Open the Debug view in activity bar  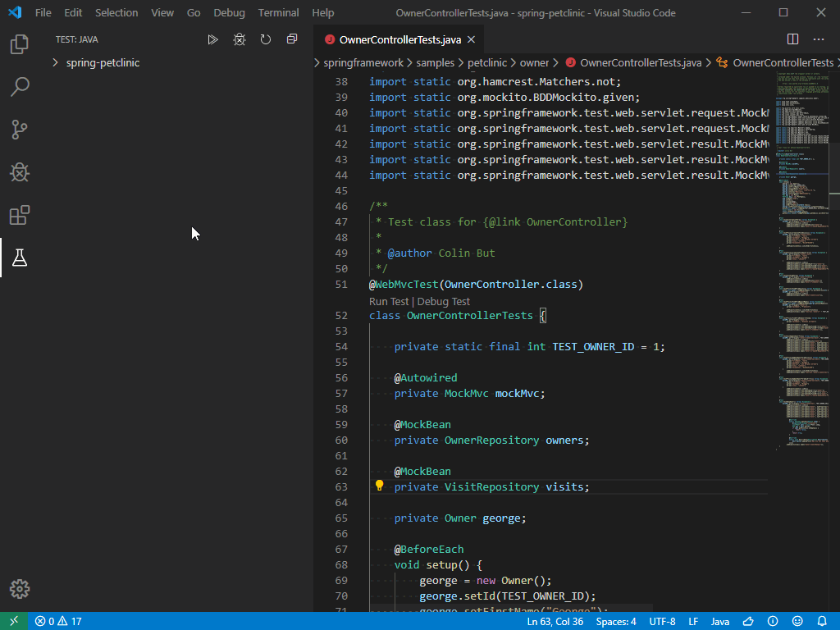(x=20, y=172)
